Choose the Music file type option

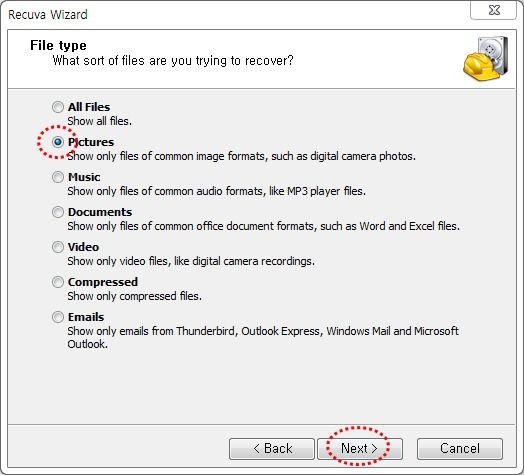58,177
